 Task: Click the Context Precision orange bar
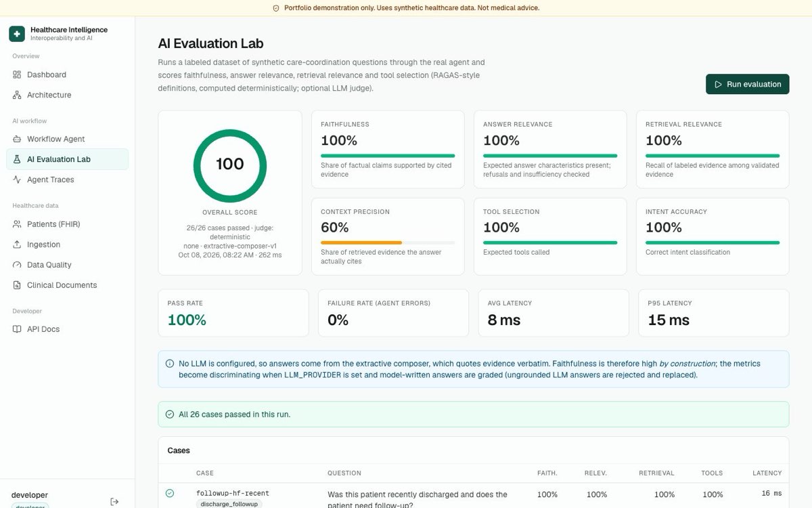[361, 242]
